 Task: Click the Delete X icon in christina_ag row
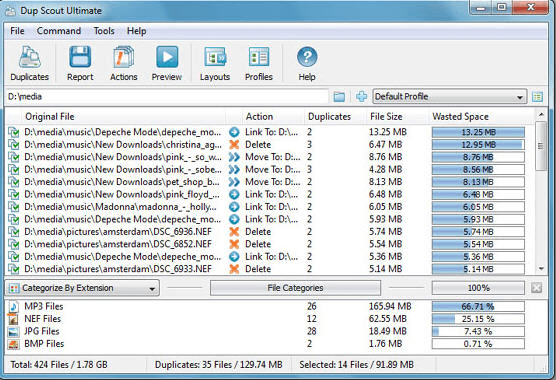[234, 145]
